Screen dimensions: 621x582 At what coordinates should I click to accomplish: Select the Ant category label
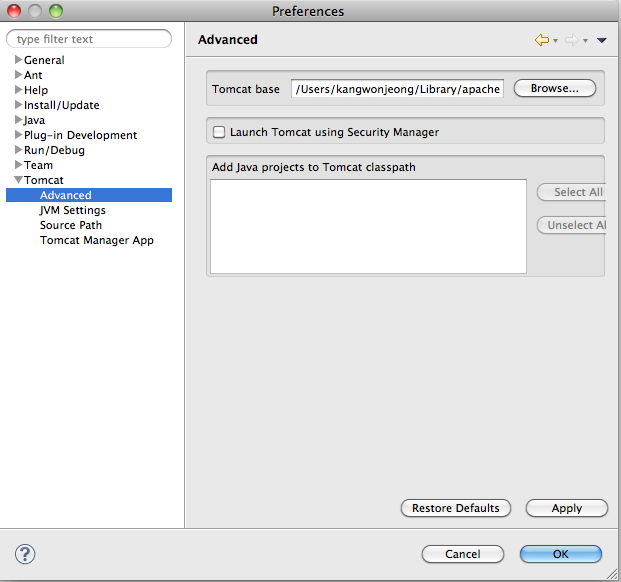click(x=33, y=75)
